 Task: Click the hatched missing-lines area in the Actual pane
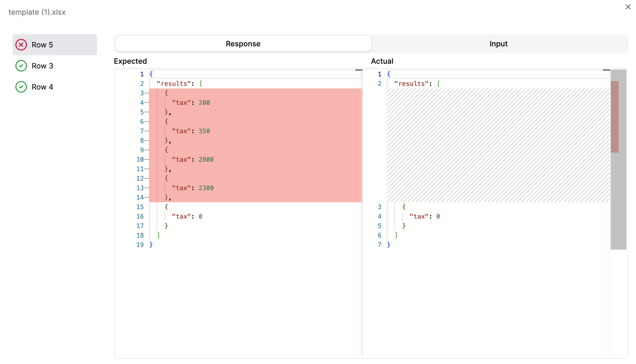tap(498, 145)
